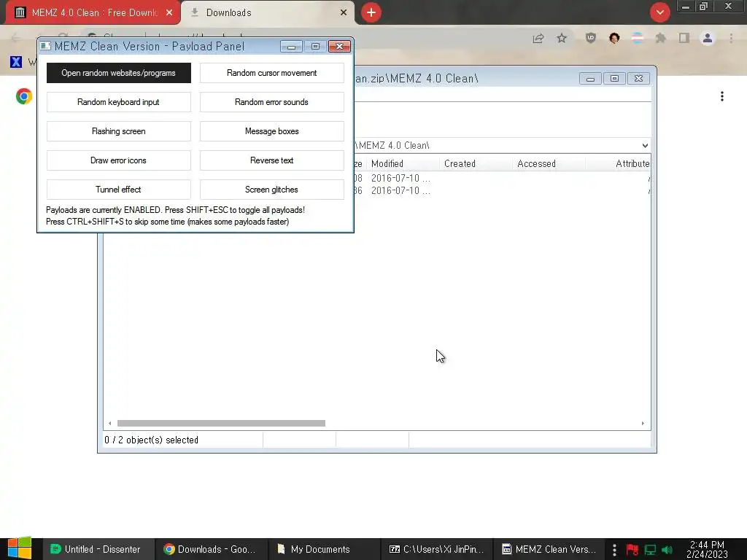Viewport: 747px width, 560px height.
Task: Click the MEMZ Payload Panel title icon
Action: (45, 46)
